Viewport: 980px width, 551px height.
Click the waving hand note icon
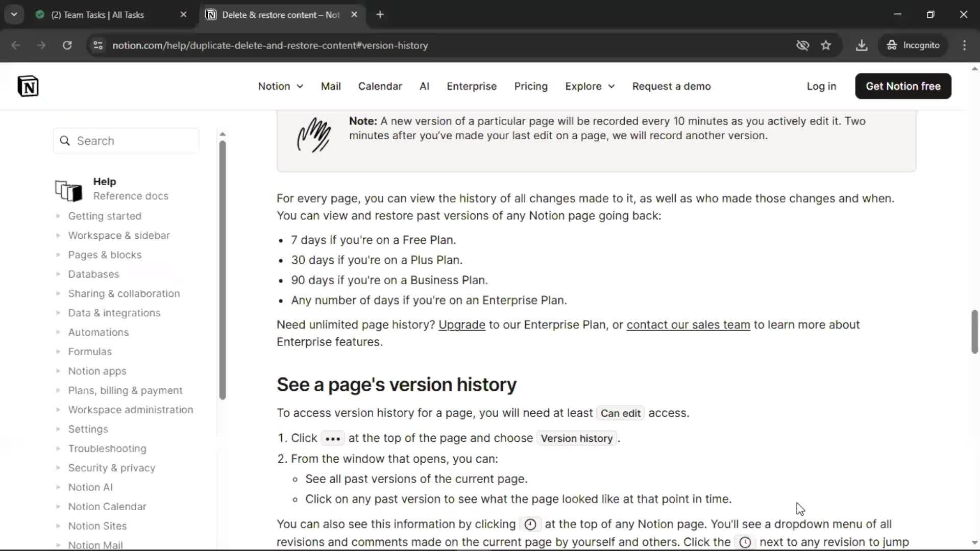314,135
